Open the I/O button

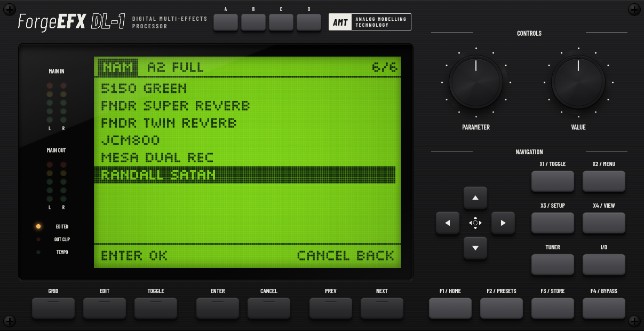(x=604, y=265)
